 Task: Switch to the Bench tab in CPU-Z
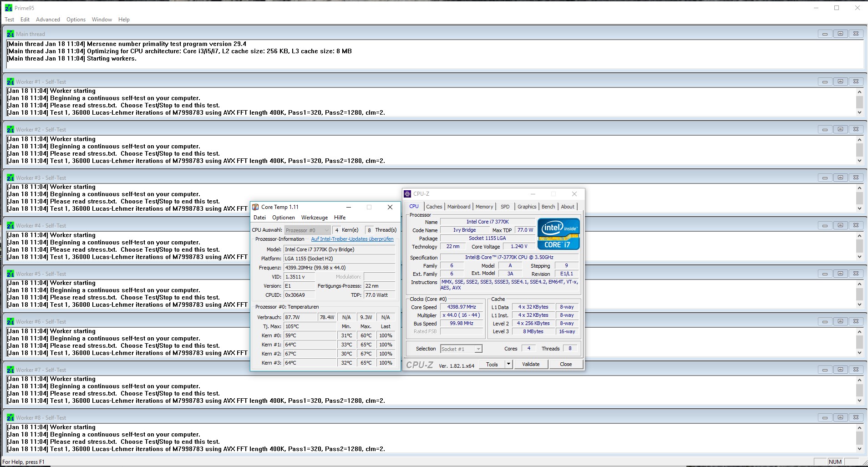(x=548, y=207)
